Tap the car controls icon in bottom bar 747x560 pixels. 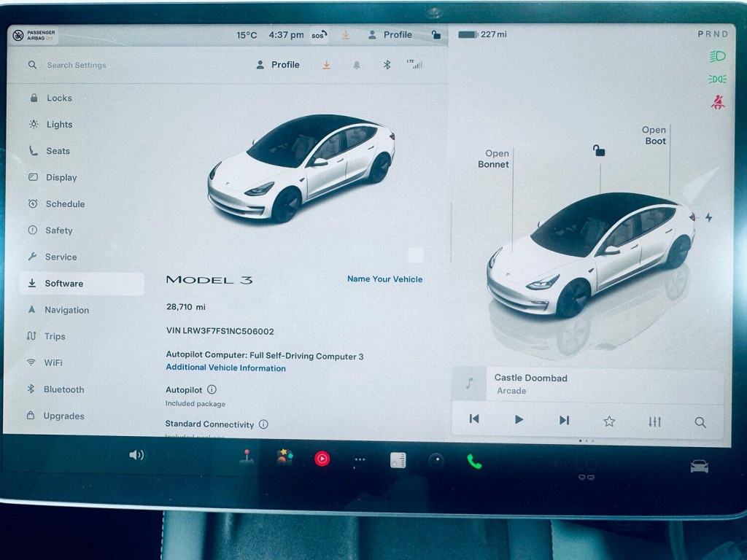pos(699,466)
